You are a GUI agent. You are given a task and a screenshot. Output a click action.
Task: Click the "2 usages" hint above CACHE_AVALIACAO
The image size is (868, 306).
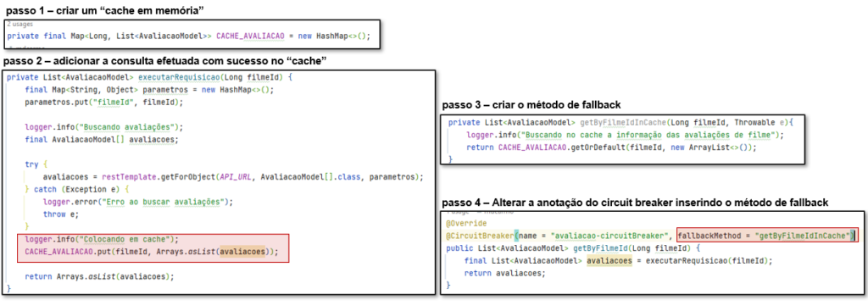tap(20, 25)
